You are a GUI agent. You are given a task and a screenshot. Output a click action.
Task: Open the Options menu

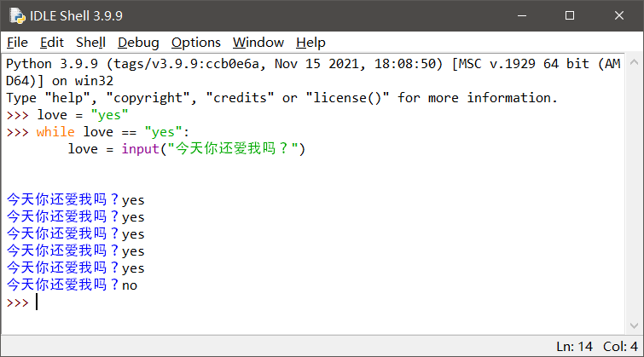196,43
